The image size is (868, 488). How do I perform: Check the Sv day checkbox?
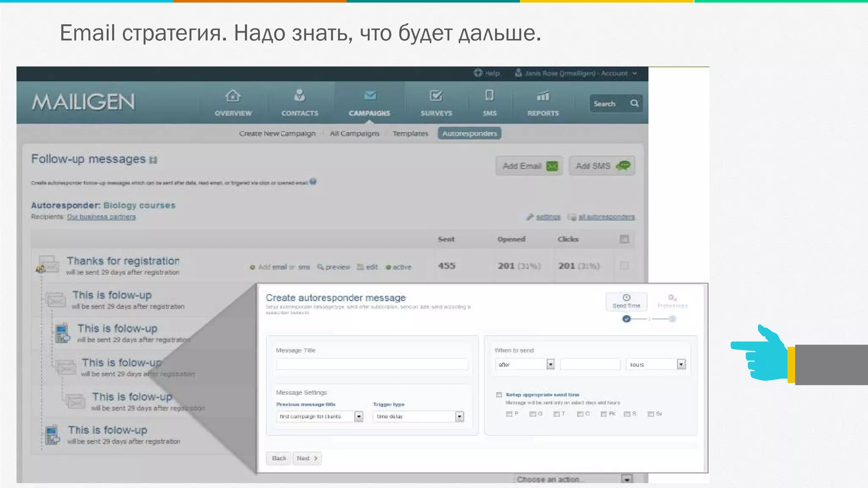pyautogui.click(x=651, y=414)
